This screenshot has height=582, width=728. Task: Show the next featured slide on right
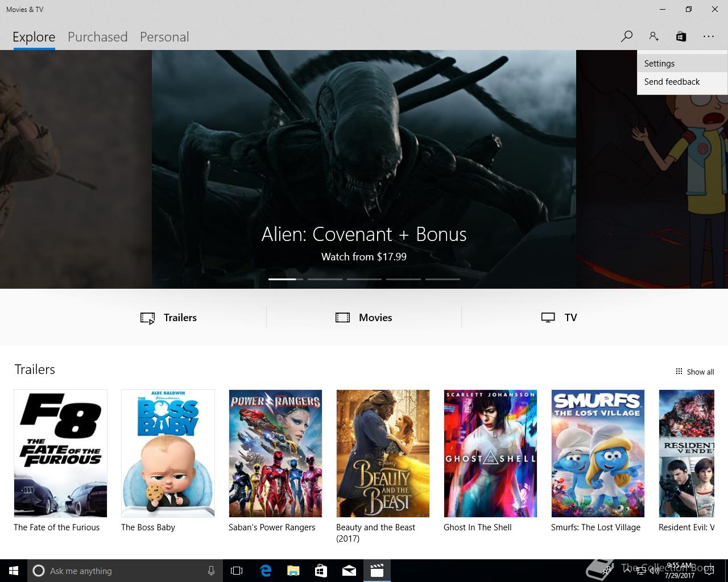[652, 169]
